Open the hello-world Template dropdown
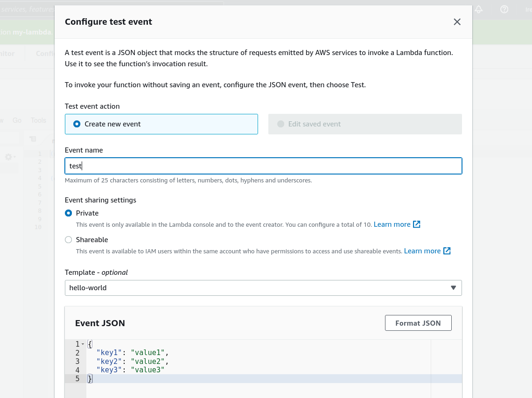 tap(263, 288)
